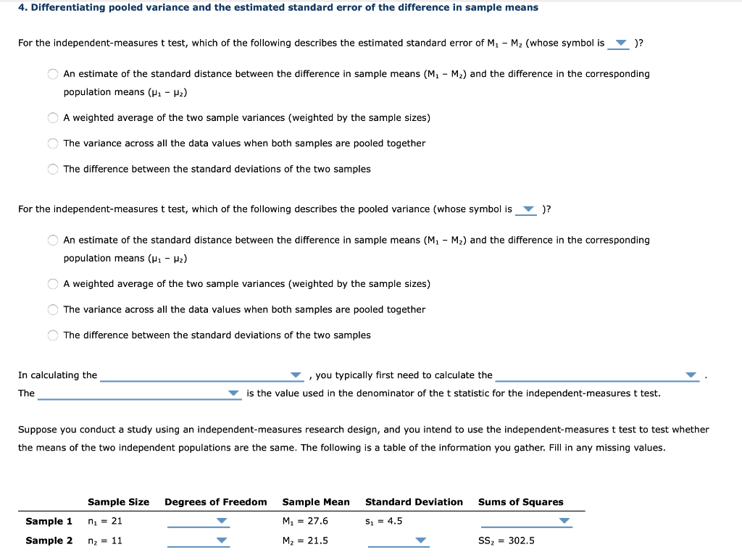Click the 'Sample 2' row label
The height and width of the screenshot is (560, 742).
[49, 540]
